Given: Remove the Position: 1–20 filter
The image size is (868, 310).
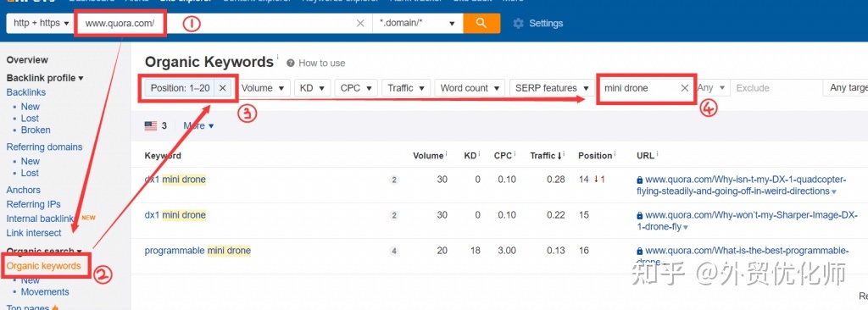Looking at the screenshot, I should [223, 88].
